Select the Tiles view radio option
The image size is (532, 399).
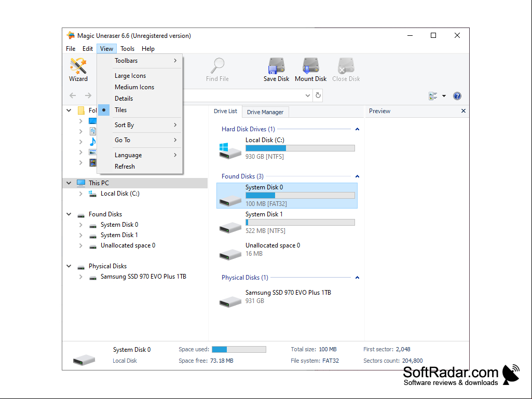click(x=140, y=110)
